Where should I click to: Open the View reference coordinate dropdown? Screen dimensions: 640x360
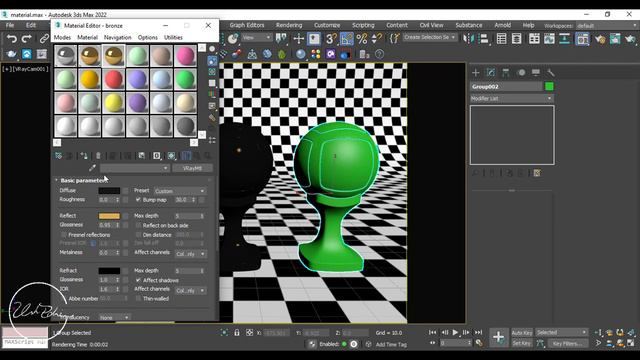pos(256,37)
